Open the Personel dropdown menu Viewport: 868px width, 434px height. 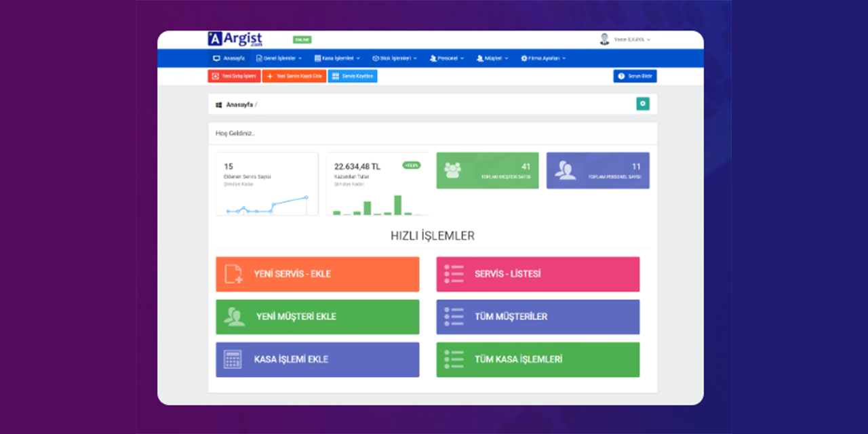(448, 58)
